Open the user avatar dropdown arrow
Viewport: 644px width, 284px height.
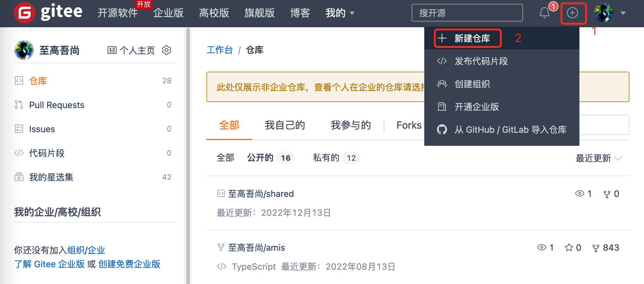[x=623, y=13]
